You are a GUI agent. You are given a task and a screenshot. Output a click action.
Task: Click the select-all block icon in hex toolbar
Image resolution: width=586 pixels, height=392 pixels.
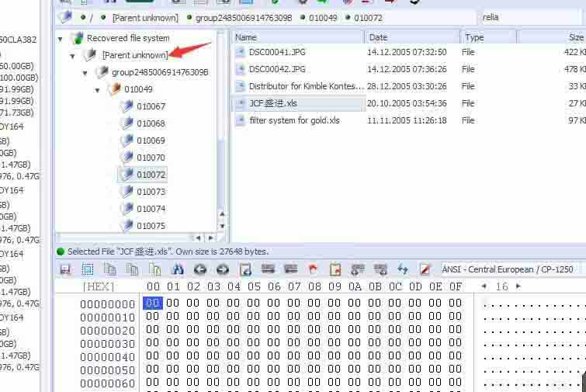(88, 269)
